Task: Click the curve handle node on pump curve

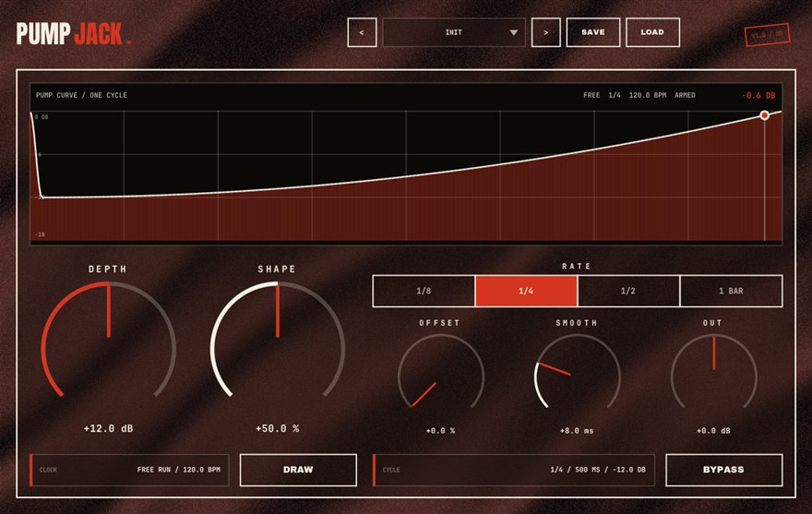Action: [x=764, y=115]
